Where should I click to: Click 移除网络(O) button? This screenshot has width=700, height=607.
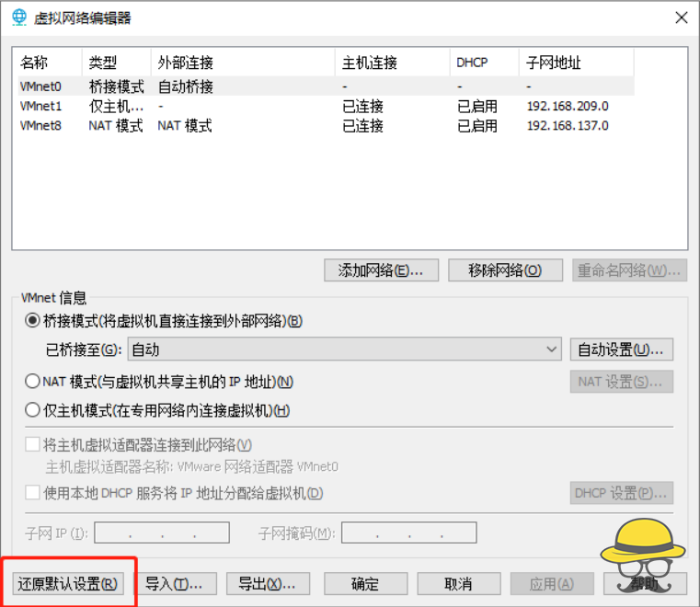[505, 270]
